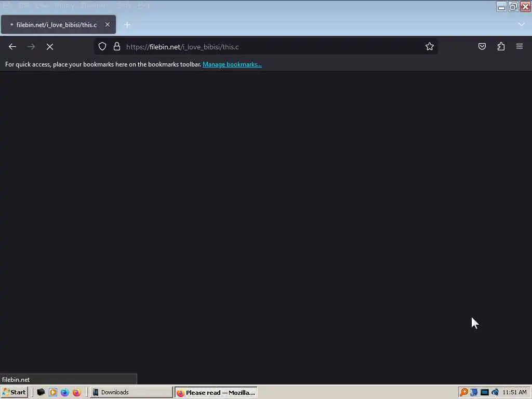The width and height of the screenshot is (532, 399).
Task: View site security padlock info
Action: pyautogui.click(x=117, y=46)
